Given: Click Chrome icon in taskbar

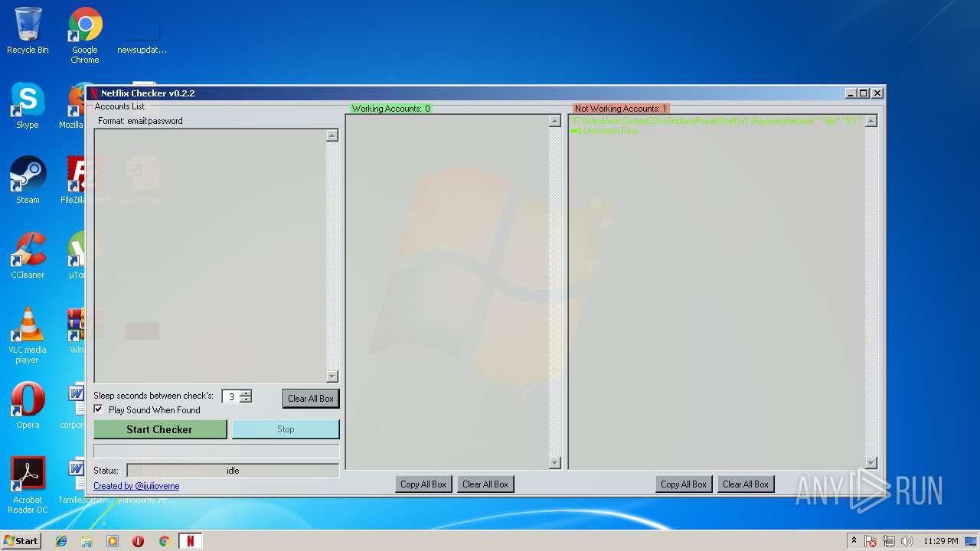Looking at the screenshot, I should point(164,541).
